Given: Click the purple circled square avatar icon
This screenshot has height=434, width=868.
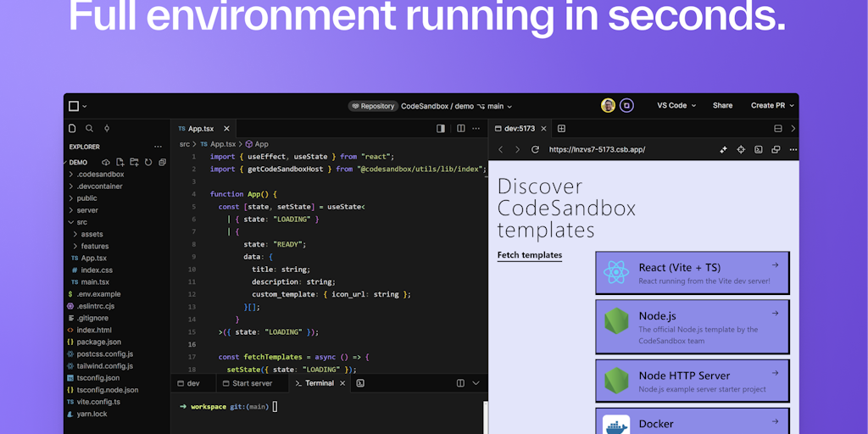Looking at the screenshot, I should click(x=626, y=106).
